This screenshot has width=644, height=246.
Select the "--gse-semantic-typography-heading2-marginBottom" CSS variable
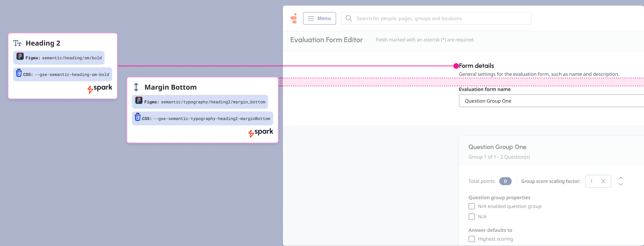point(212,119)
